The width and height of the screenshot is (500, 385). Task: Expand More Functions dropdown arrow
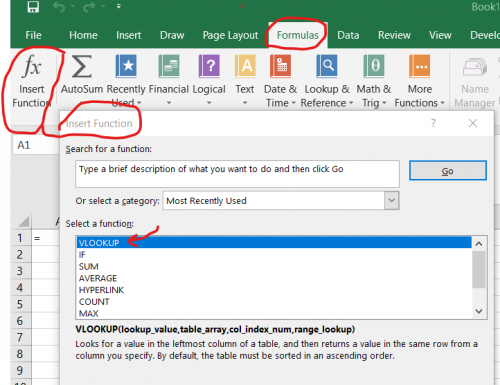tap(442, 103)
